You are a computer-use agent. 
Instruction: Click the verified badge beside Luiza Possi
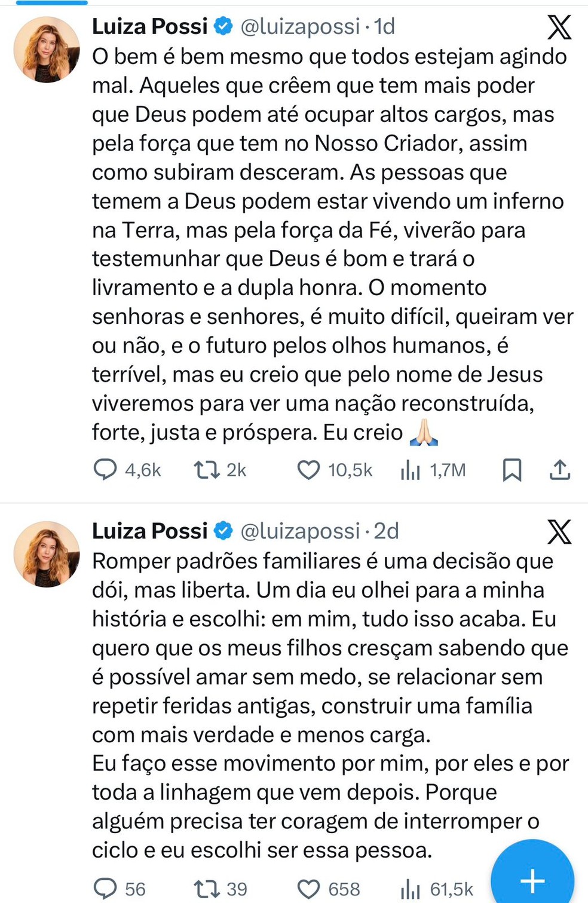coord(222,26)
